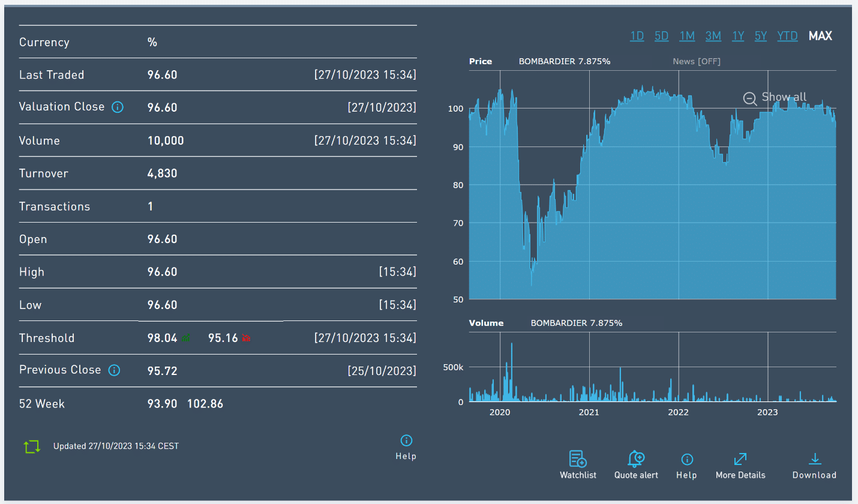Screen dimensions: 858x504
Task: Click Help icon under the quote table
Action: 406,441
